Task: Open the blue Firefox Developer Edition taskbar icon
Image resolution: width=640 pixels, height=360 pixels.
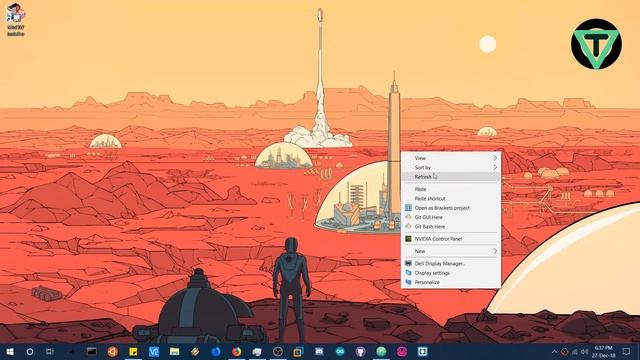Action: [x=216, y=351]
